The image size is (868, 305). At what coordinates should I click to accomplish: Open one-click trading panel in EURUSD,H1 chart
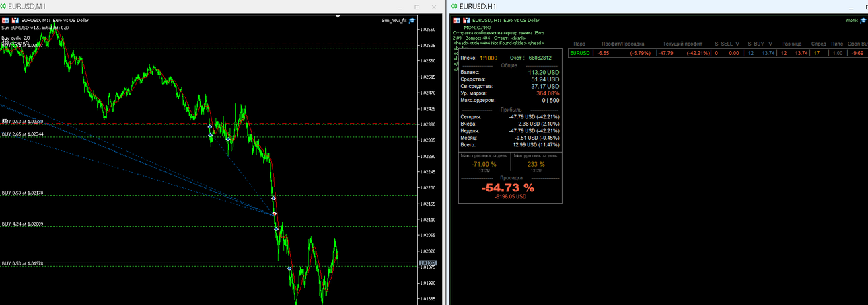456,21
